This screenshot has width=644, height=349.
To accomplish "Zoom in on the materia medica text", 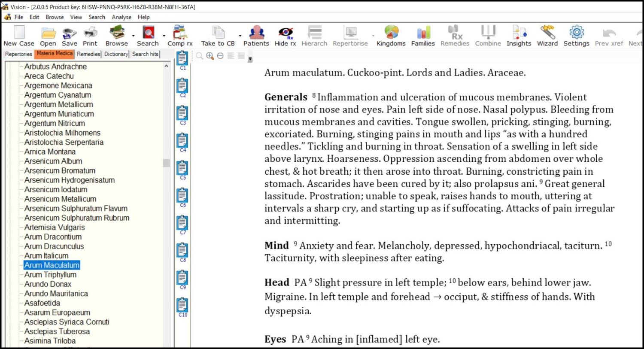I will point(210,56).
